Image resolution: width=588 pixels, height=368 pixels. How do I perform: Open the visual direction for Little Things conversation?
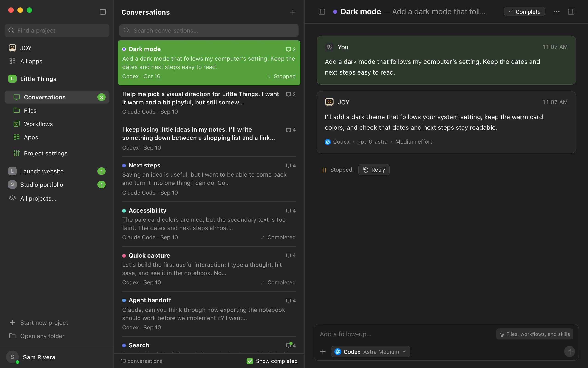tap(209, 103)
